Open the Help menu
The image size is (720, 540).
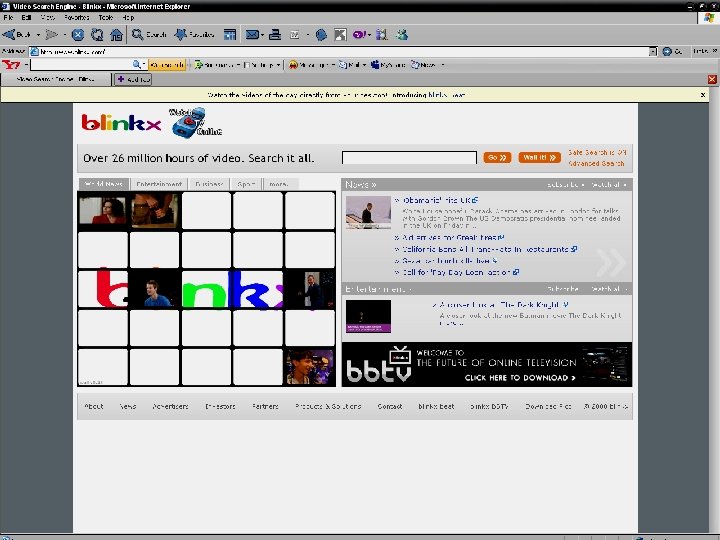(x=128, y=17)
